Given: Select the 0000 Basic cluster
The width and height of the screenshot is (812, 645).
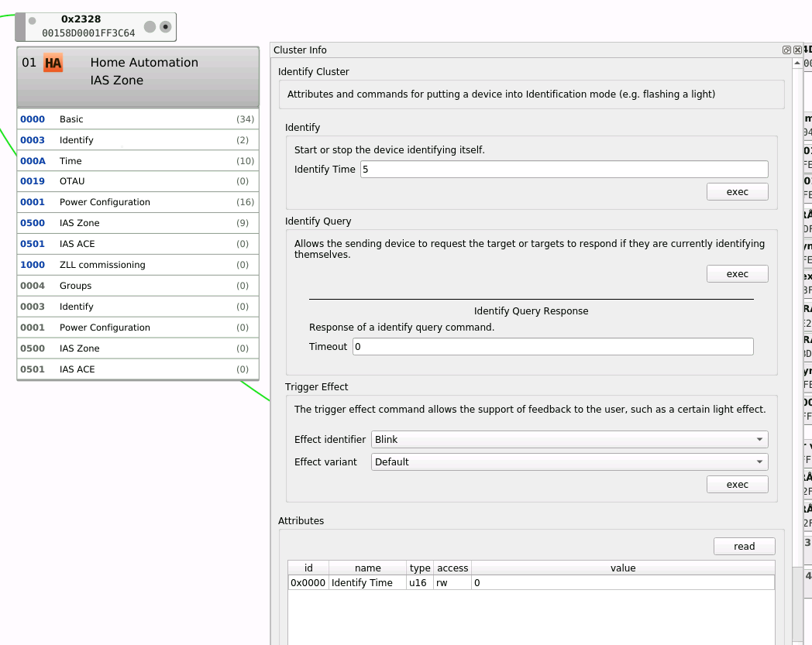Looking at the screenshot, I should 138,119.
